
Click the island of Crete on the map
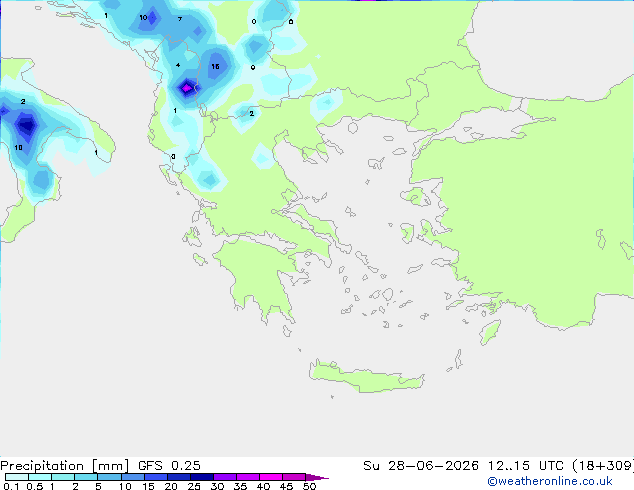point(366,377)
